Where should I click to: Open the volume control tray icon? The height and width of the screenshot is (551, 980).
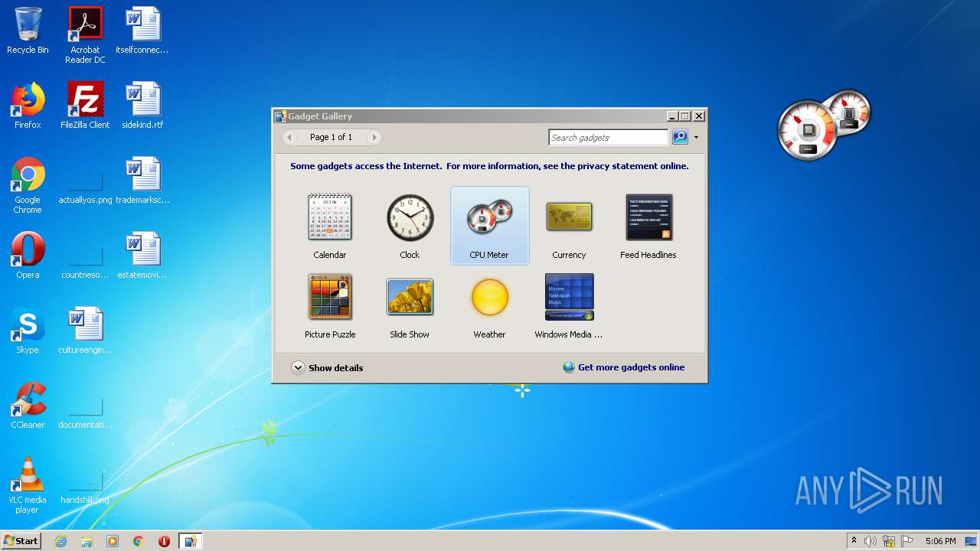tap(871, 541)
